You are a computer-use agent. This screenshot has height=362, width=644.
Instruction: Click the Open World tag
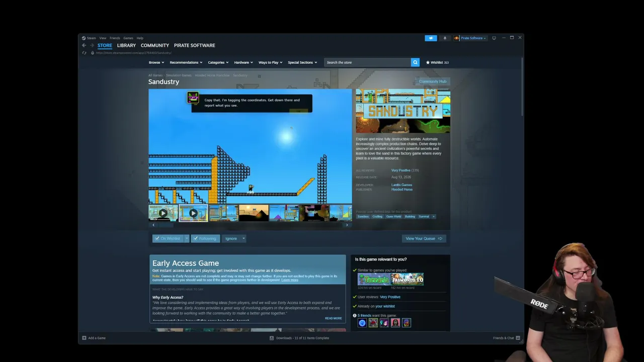394,217
